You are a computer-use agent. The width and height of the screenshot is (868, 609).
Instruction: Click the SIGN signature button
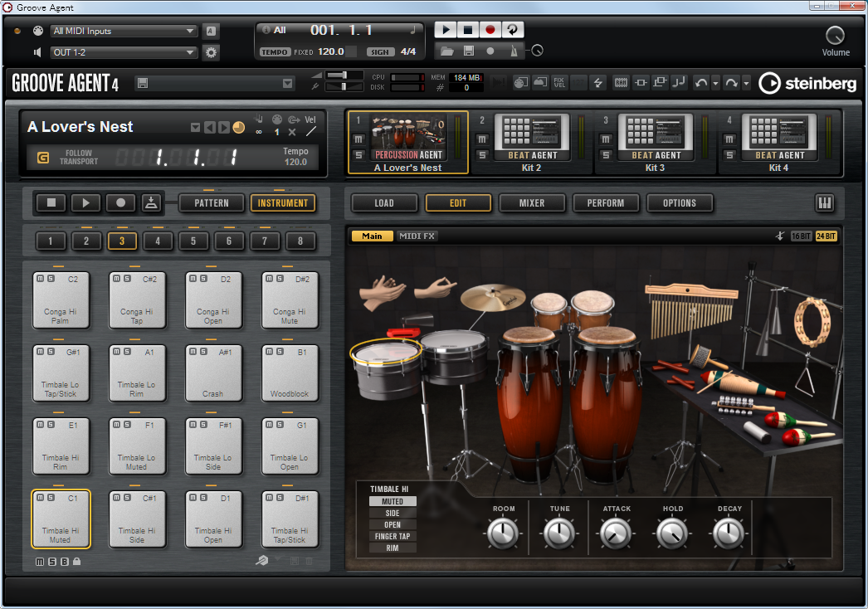380,52
